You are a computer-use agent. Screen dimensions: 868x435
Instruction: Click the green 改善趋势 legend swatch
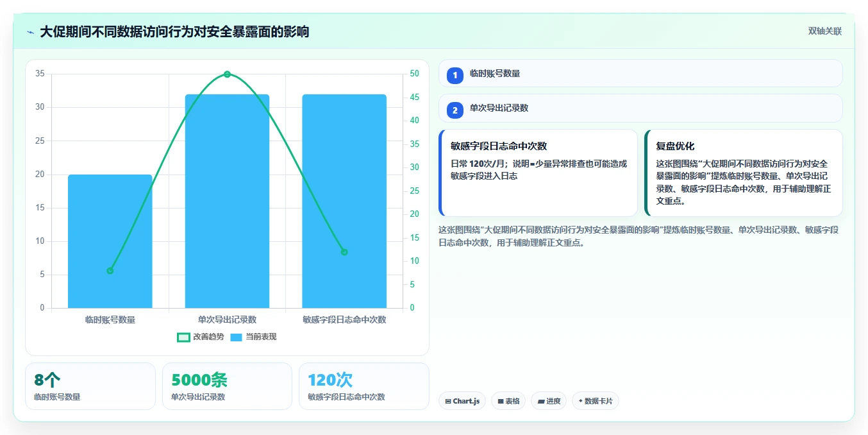[x=183, y=337]
